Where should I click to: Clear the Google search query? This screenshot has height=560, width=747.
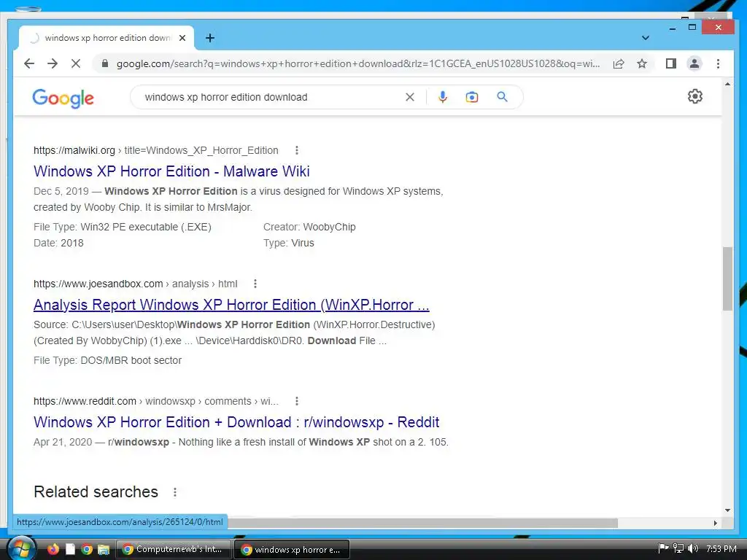tap(410, 97)
